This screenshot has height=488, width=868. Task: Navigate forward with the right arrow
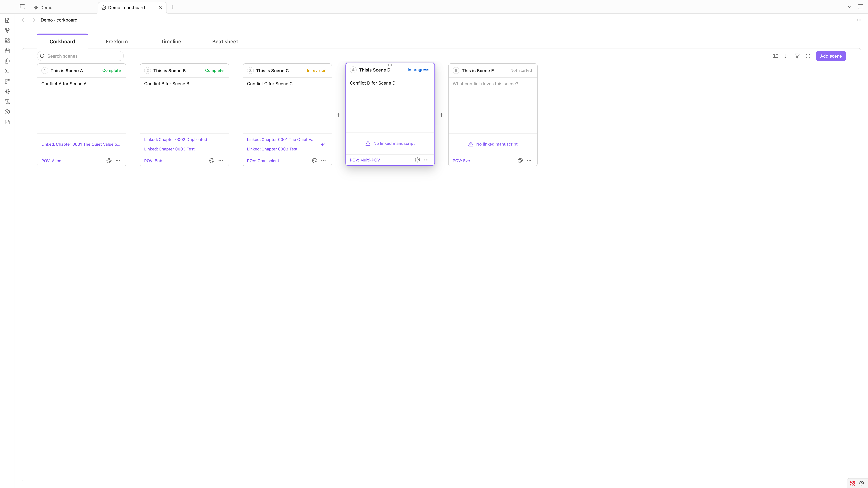pos(33,20)
